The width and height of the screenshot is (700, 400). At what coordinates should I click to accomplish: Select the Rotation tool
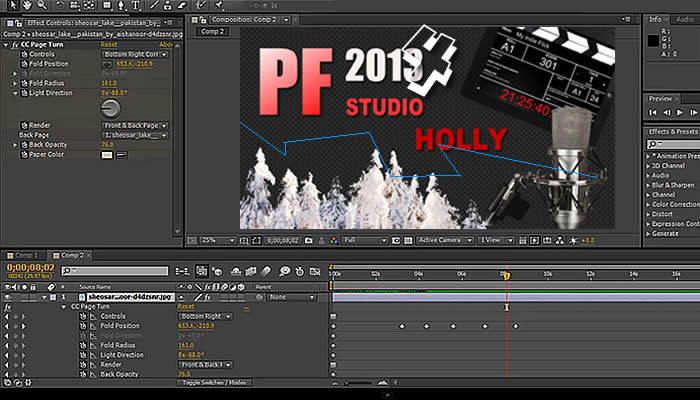tap(60, 5)
